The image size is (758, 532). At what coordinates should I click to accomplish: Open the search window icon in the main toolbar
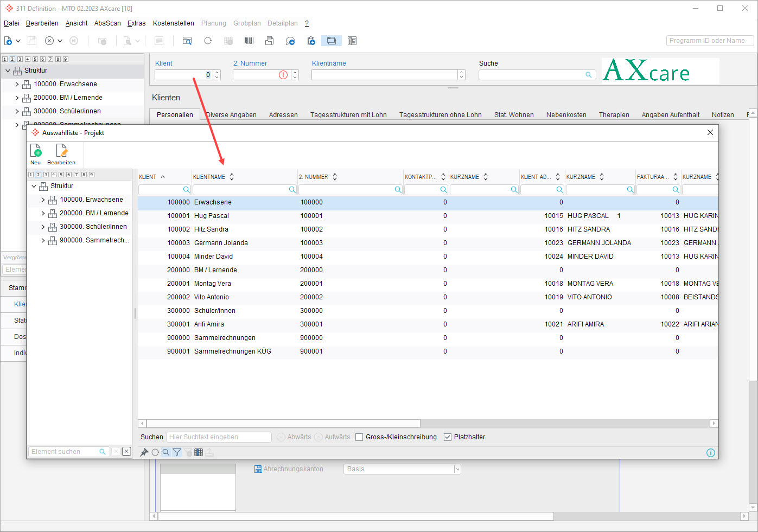pyautogui.click(x=187, y=41)
